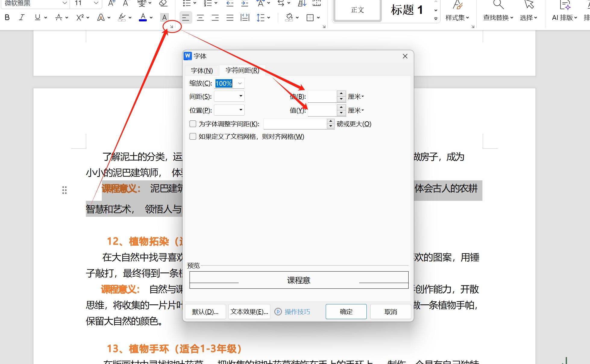Expand font color dropdown arrow
This screenshot has height=364, width=590.
[x=151, y=17]
